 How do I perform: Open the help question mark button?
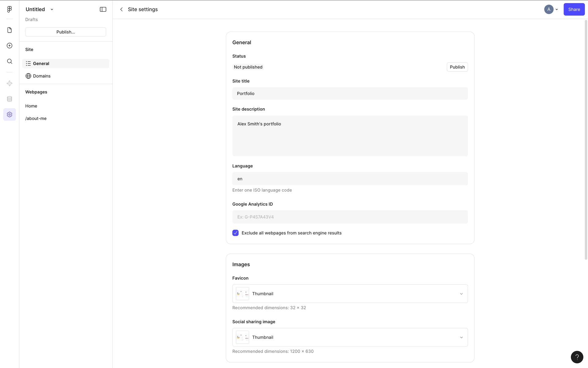pyautogui.click(x=577, y=357)
